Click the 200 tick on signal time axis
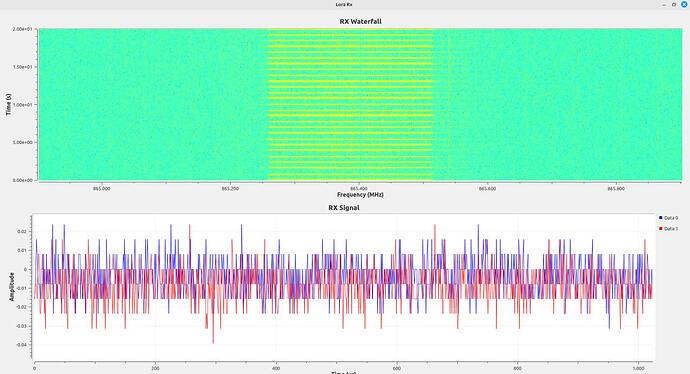This screenshot has width=690, height=374. pos(155,369)
